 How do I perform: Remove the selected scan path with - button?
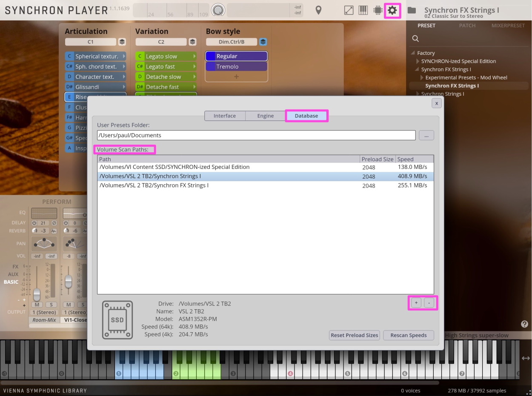pyautogui.click(x=429, y=302)
